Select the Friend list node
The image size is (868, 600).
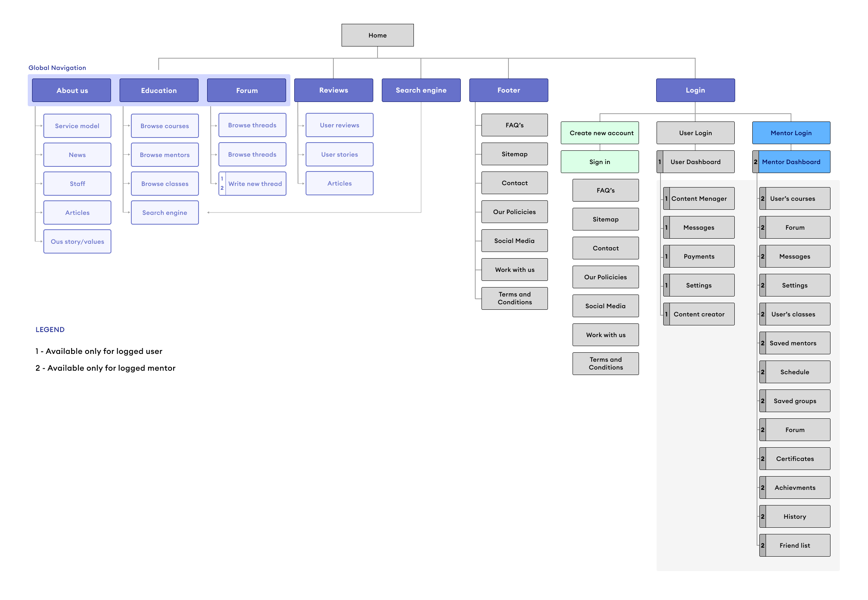point(795,545)
